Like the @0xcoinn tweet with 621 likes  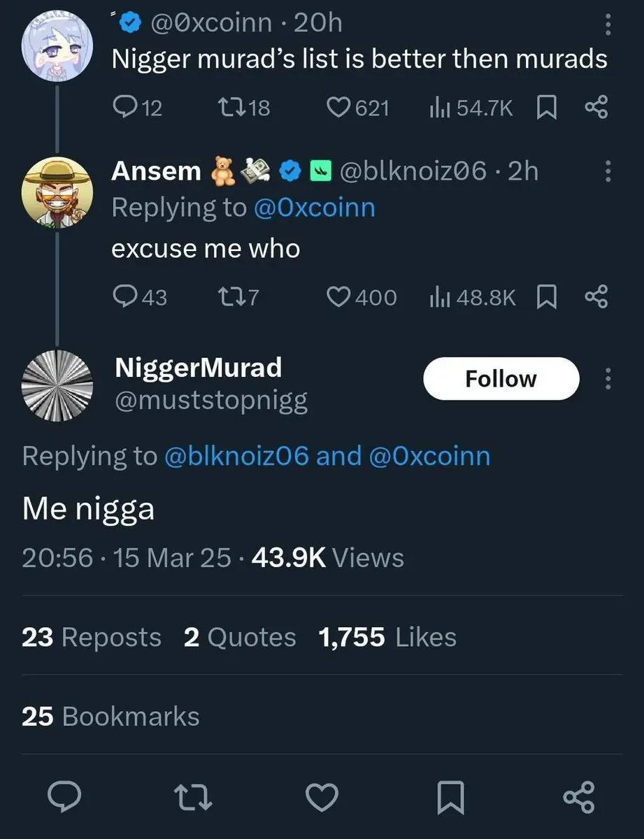[x=339, y=107]
